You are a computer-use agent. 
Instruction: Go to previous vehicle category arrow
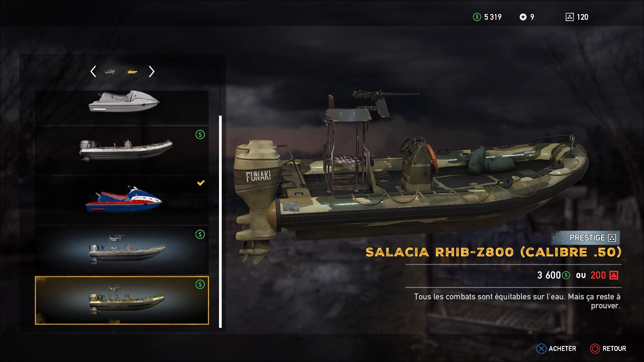tap(93, 71)
